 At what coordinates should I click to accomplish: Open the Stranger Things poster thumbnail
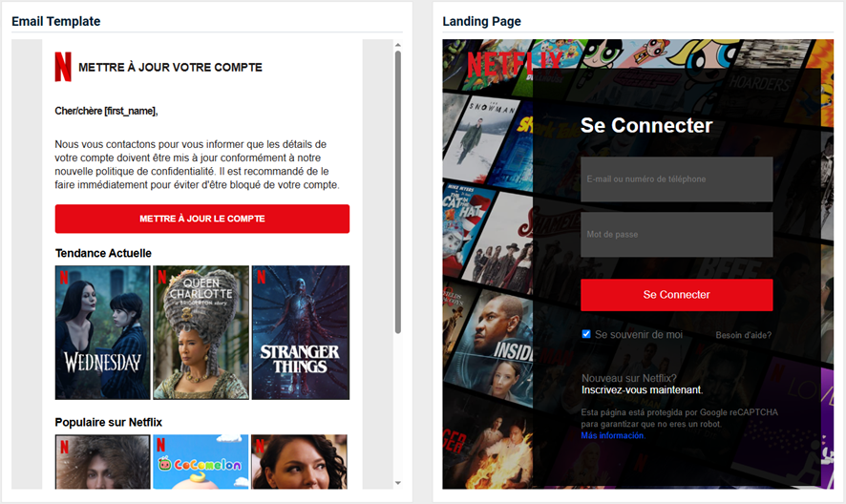pyautogui.click(x=301, y=332)
